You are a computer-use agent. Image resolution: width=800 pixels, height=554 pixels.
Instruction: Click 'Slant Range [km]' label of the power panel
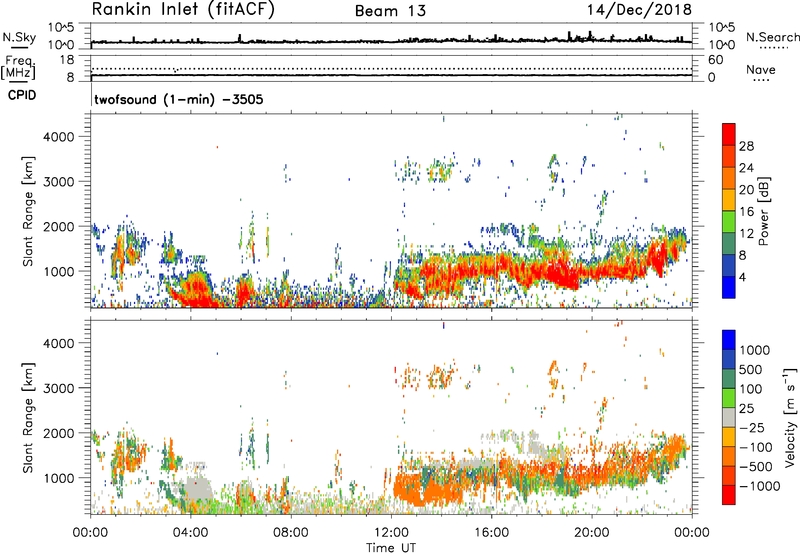28,210
